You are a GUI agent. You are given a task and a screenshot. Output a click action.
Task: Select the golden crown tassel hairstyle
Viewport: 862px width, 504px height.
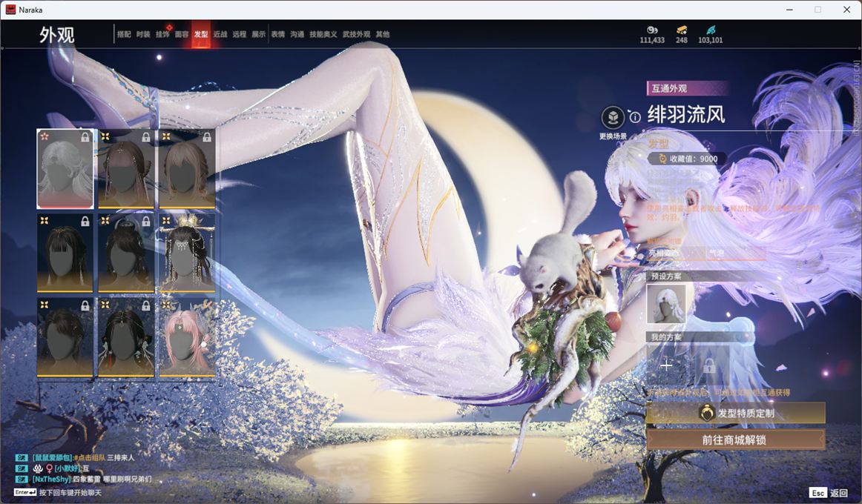[x=187, y=253]
